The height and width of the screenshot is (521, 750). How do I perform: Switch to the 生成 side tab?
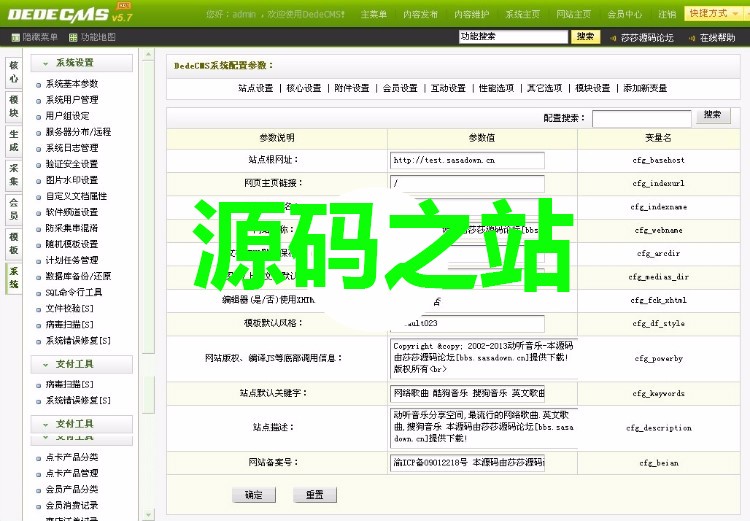coord(14,141)
